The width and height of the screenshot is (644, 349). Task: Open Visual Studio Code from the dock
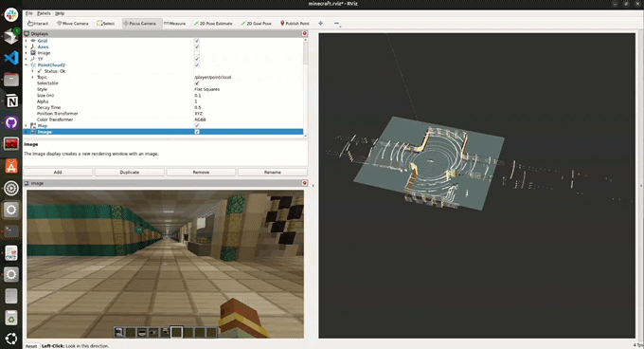[x=11, y=58]
